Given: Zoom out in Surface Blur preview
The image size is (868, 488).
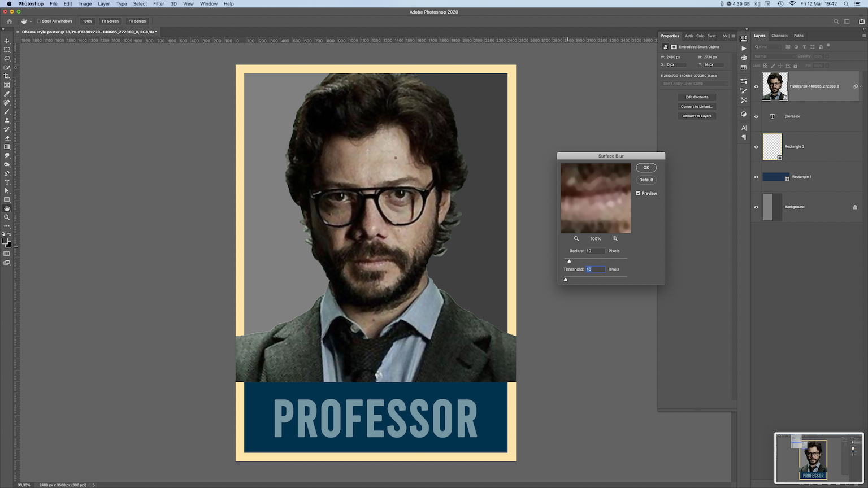Looking at the screenshot, I should (x=576, y=238).
